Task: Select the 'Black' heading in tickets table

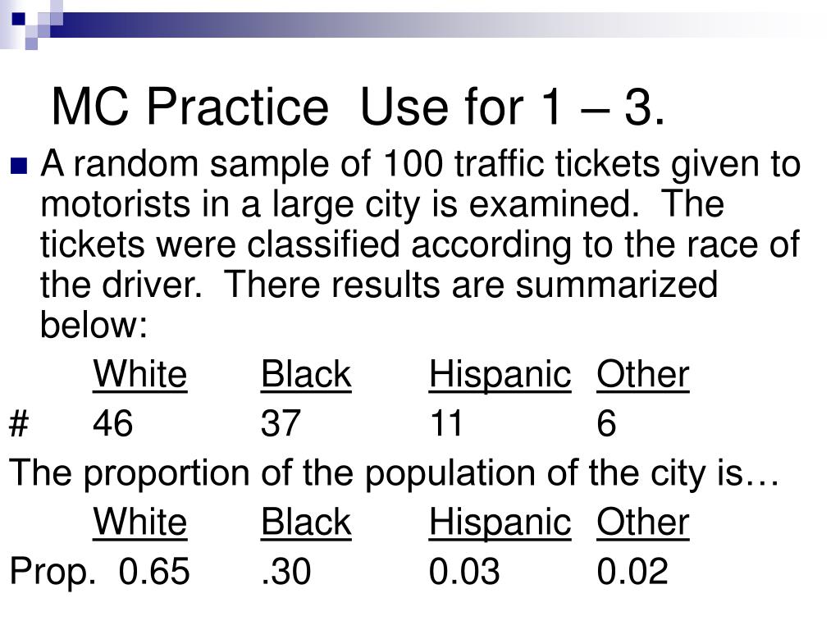Action: 306,374
